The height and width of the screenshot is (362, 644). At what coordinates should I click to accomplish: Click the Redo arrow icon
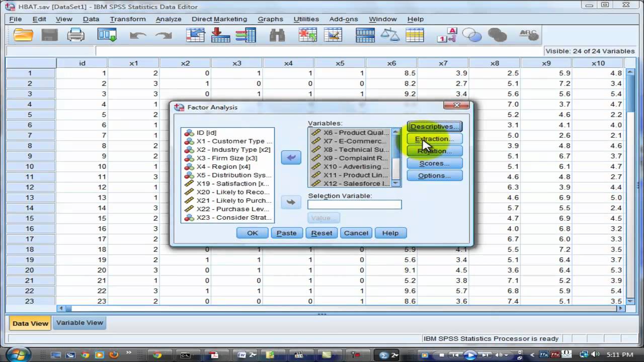pyautogui.click(x=164, y=35)
